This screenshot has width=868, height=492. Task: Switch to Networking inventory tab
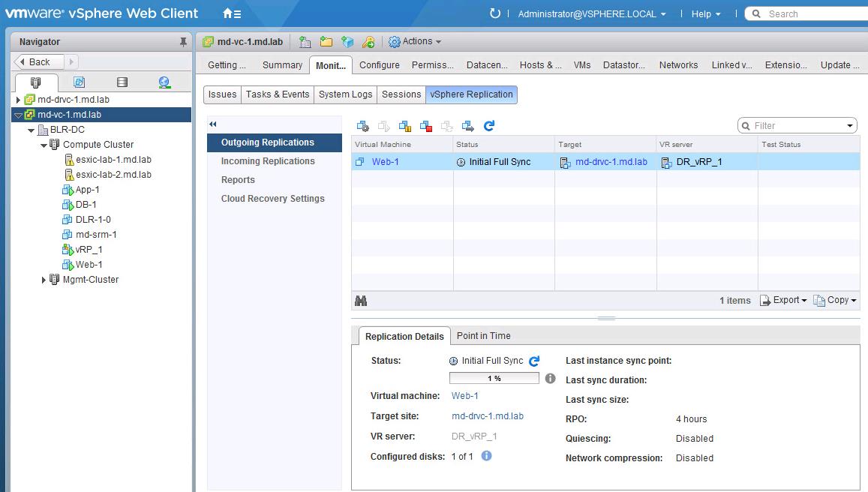pos(164,82)
